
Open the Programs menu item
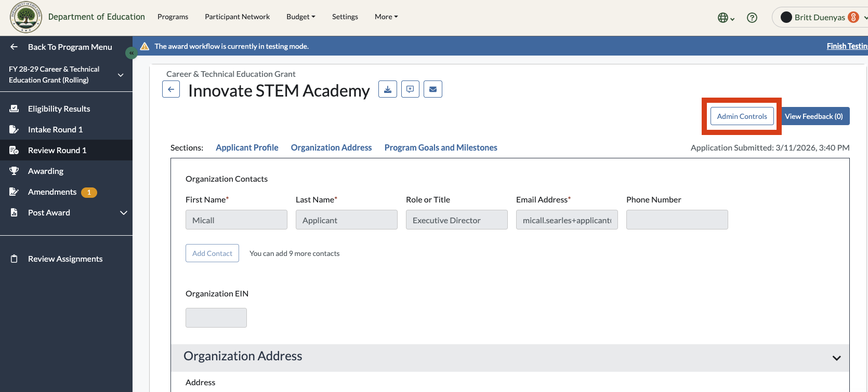point(173,17)
